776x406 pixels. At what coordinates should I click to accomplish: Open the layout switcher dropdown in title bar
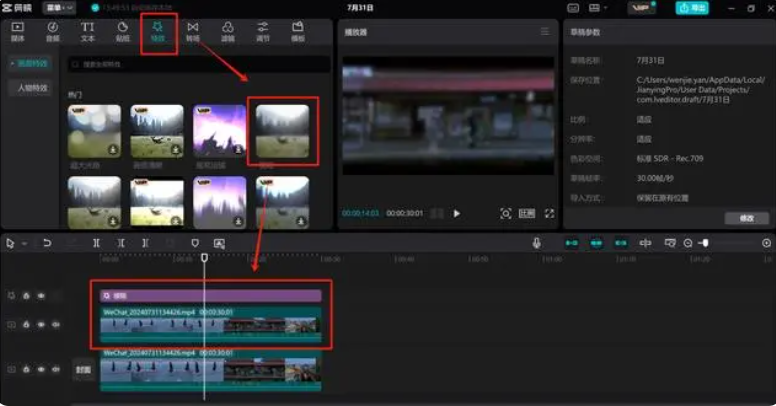coord(597,8)
